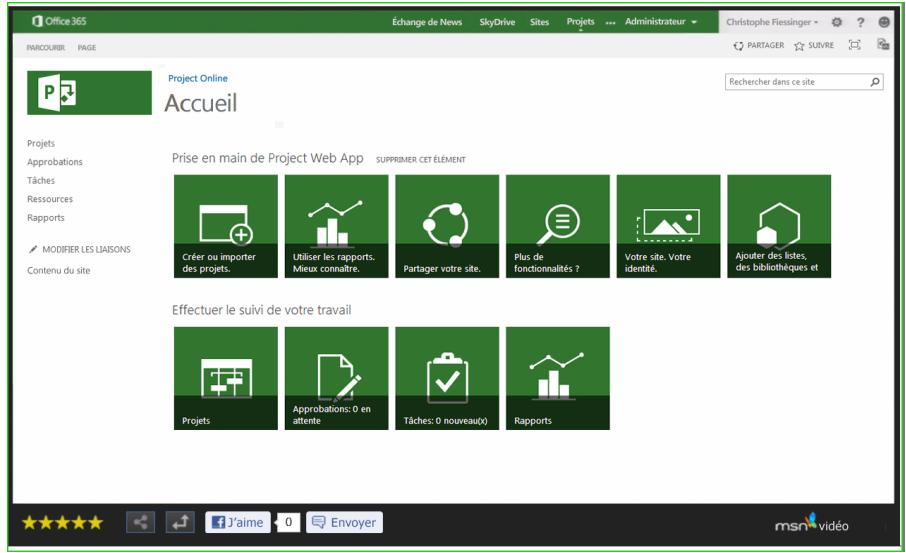Open the Rapports tracking tile
The height and width of the screenshot is (553, 906).
click(558, 378)
